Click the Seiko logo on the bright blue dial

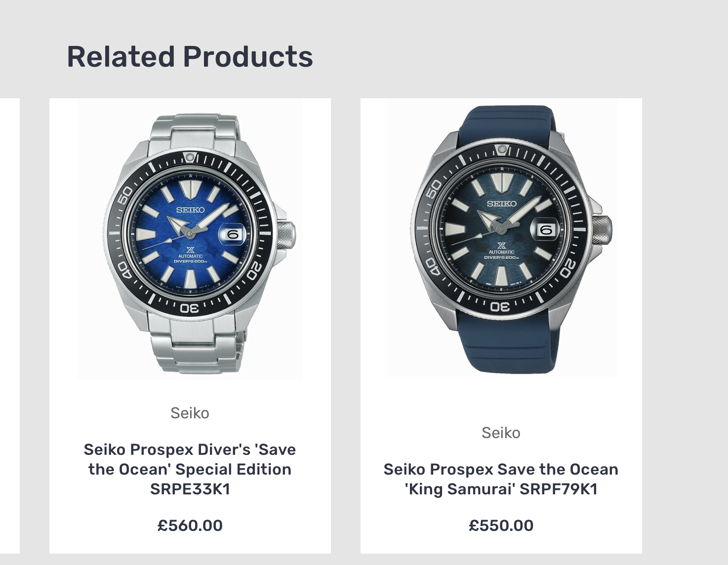pos(190,210)
